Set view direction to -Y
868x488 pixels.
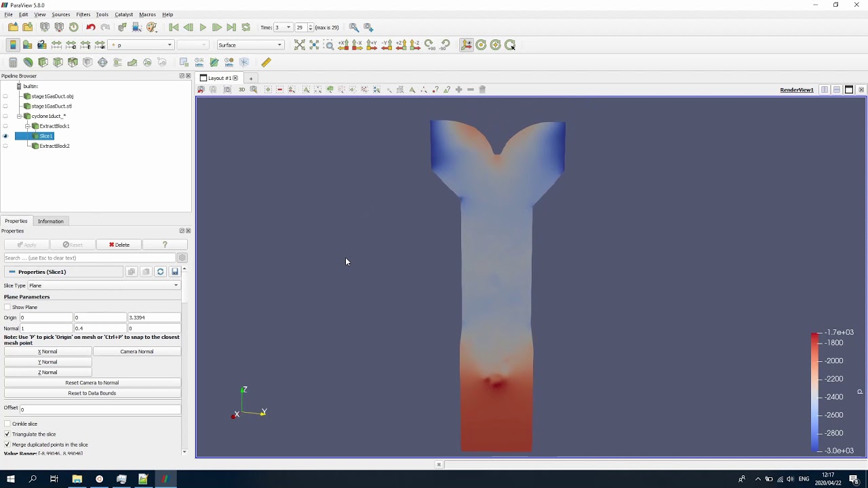pyautogui.click(x=387, y=45)
